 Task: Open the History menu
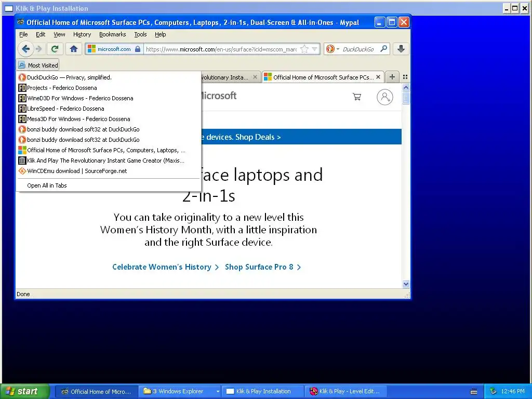coord(82,34)
